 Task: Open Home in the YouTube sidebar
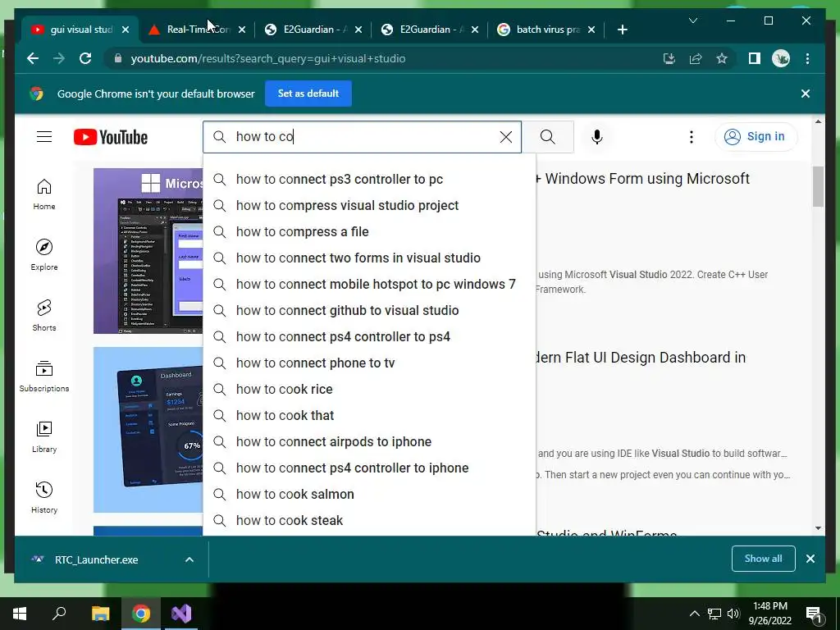(x=44, y=194)
